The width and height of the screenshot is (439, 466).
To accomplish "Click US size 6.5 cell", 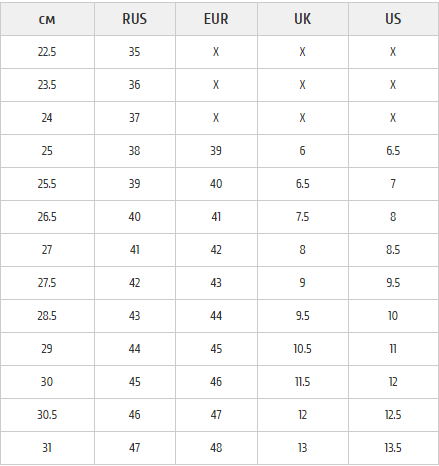I will click(x=393, y=151).
